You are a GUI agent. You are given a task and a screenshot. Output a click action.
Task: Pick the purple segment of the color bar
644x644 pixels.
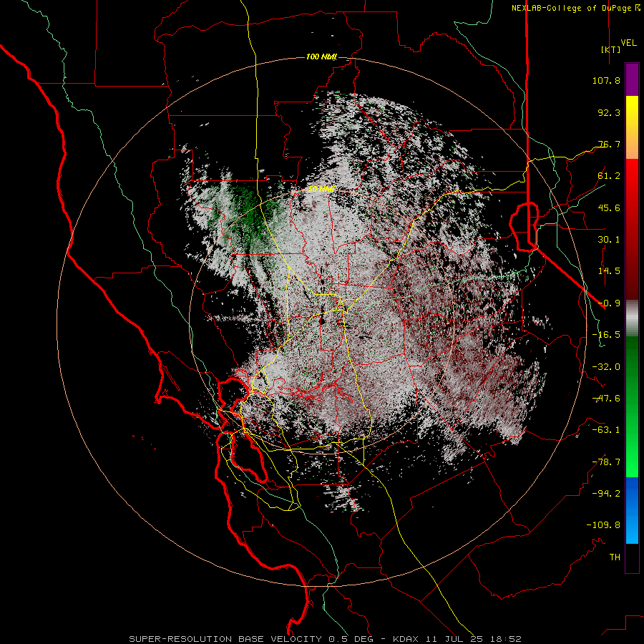(632, 79)
